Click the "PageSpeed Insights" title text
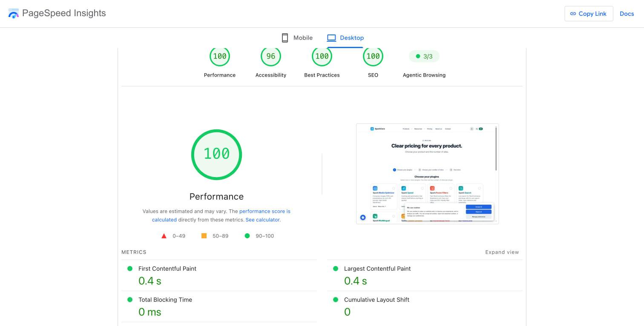Screen dimensions: 644x326 [64, 13]
